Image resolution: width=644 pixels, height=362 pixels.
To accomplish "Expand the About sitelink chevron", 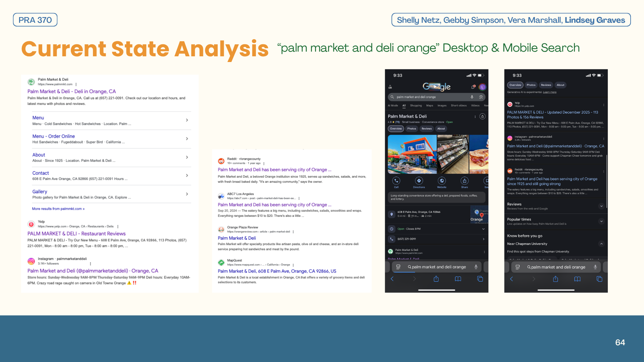I will click(187, 157).
